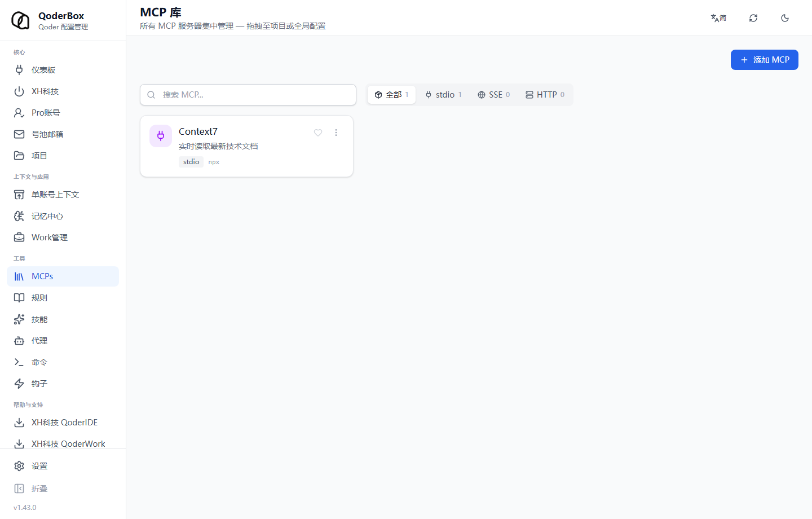Click the 设置 gear icon
This screenshot has width=812, height=519.
pos(19,466)
